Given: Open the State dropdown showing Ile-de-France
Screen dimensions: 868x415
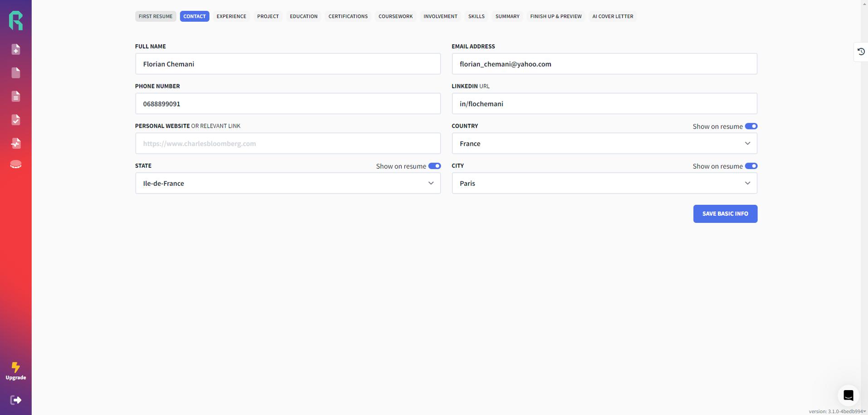Looking at the screenshot, I should coord(288,183).
